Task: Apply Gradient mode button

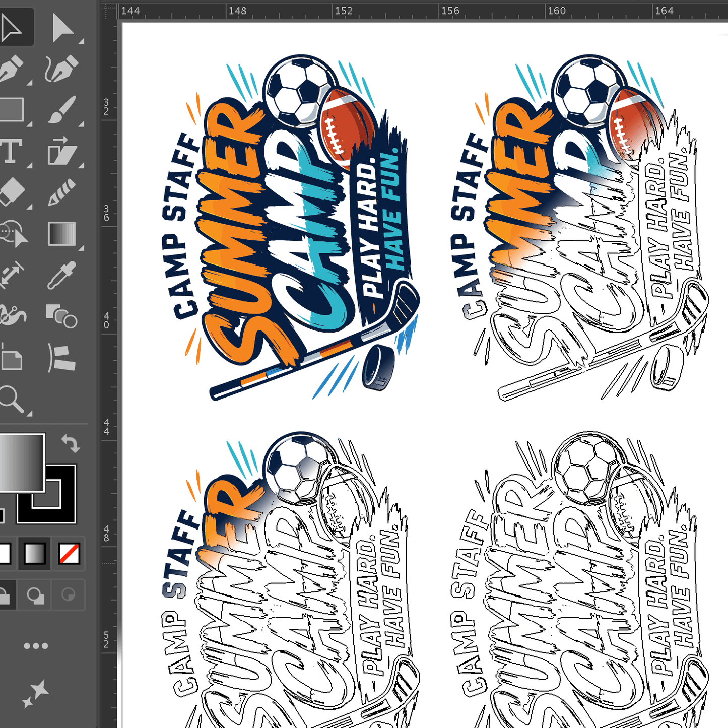Action: 35,554
